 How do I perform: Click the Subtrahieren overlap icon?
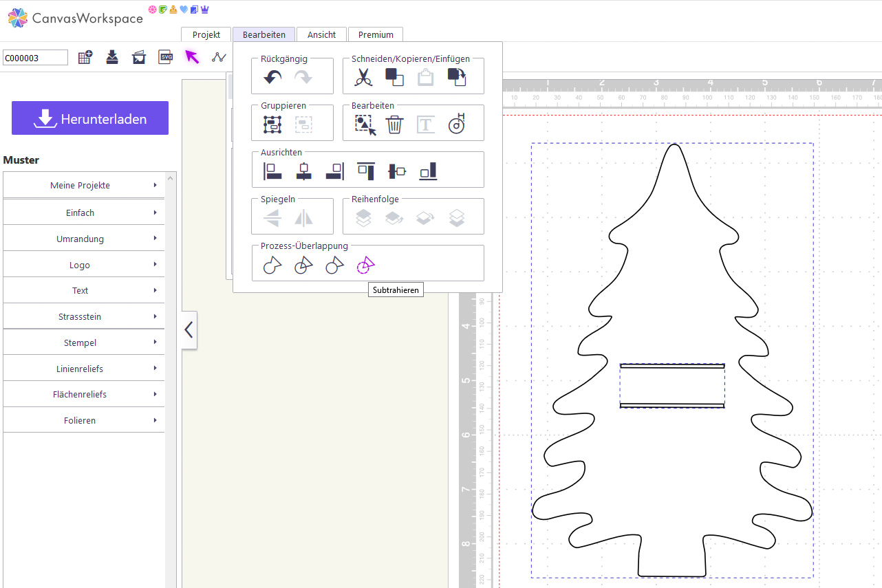click(x=365, y=265)
